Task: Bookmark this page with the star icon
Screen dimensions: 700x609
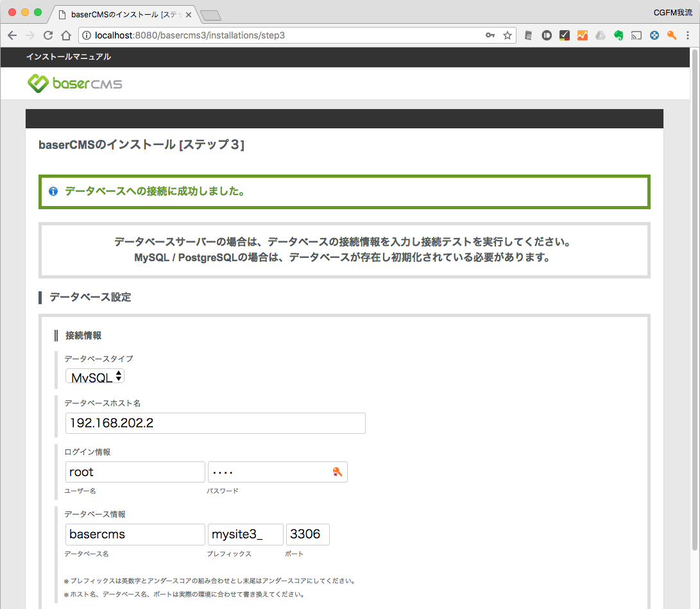Action: click(508, 35)
